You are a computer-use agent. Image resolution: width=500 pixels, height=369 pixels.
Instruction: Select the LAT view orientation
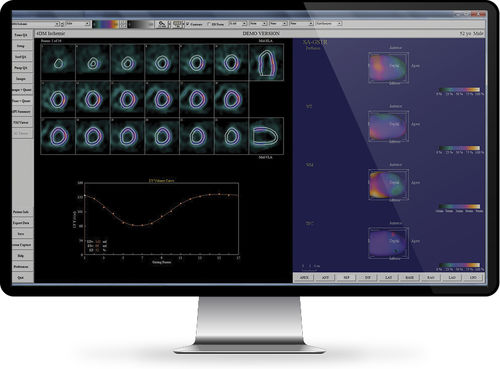click(x=389, y=277)
